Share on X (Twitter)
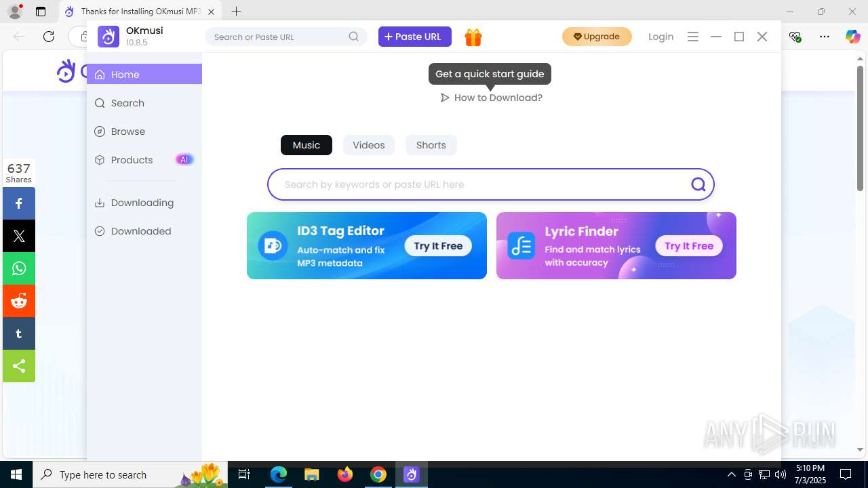868x488 pixels. pyautogui.click(x=19, y=236)
